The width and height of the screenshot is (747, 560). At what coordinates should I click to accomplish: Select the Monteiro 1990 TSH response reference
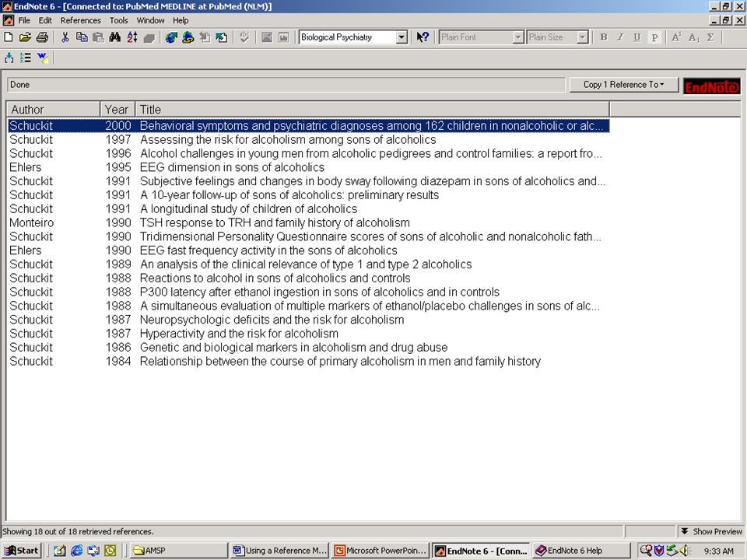click(x=308, y=222)
